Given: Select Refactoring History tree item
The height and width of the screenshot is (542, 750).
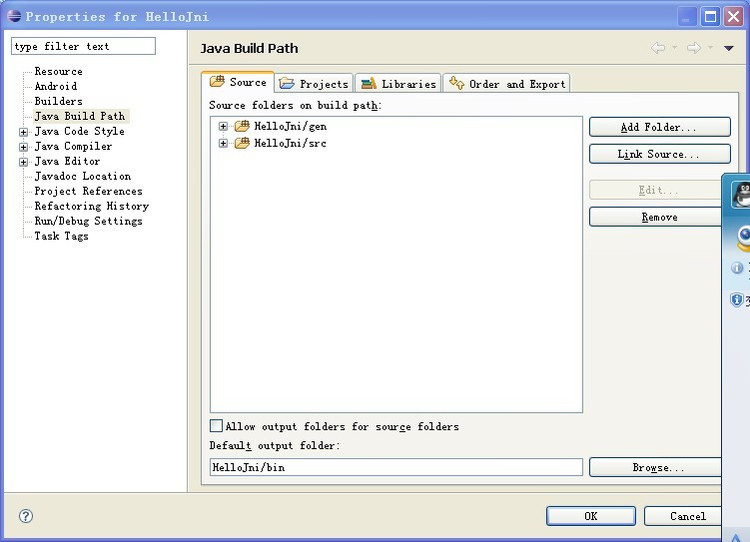Looking at the screenshot, I should [x=91, y=206].
